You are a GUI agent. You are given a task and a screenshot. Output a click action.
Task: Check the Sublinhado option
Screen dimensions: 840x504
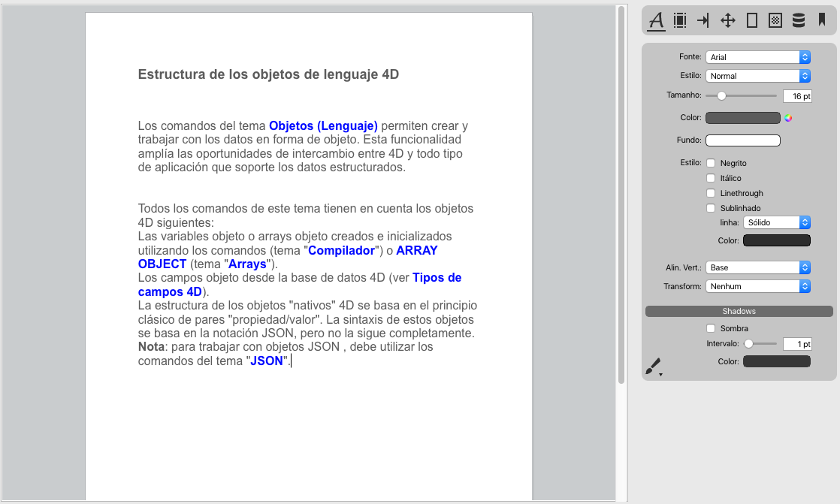(x=711, y=208)
